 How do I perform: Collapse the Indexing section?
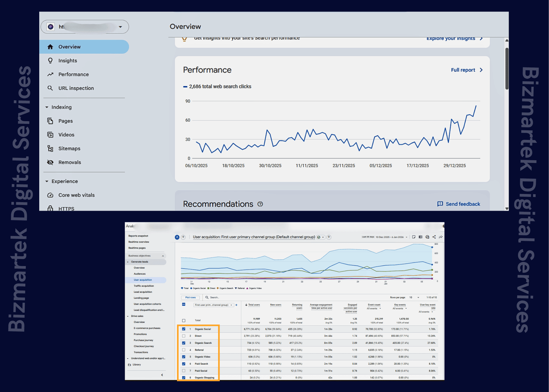point(47,107)
